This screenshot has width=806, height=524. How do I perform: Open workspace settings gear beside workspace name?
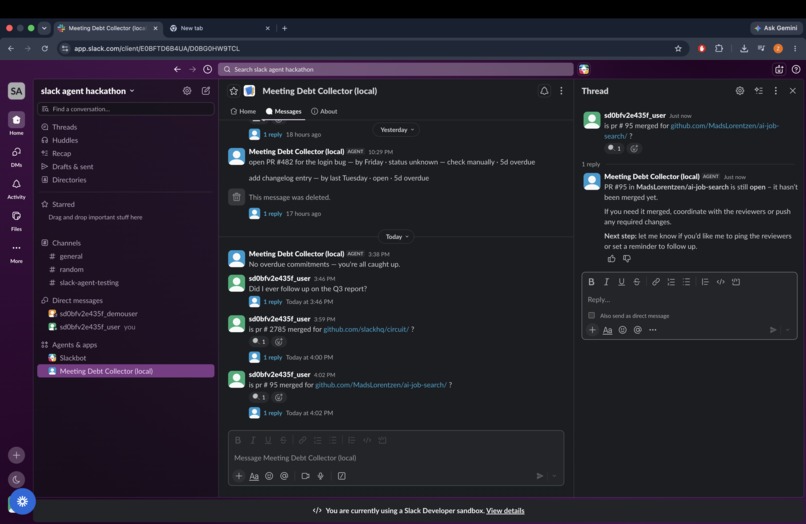tap(187, 91)
